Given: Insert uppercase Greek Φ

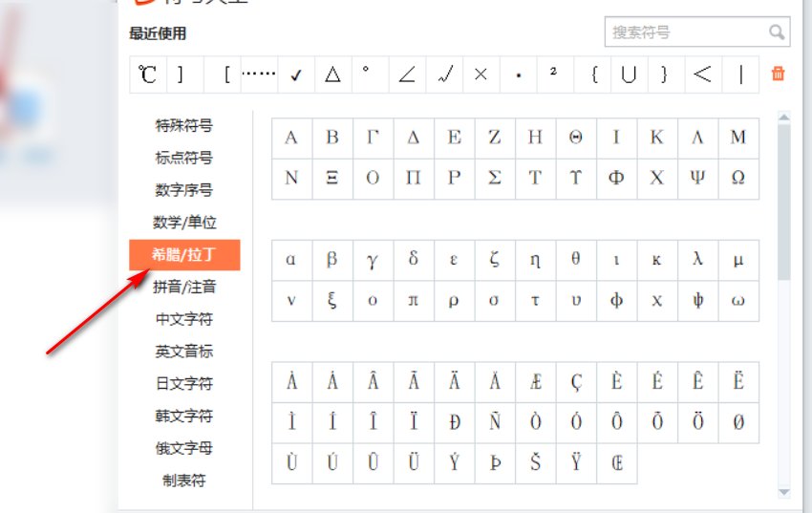Looking at the screenshot, I should [x=616, y=178].
